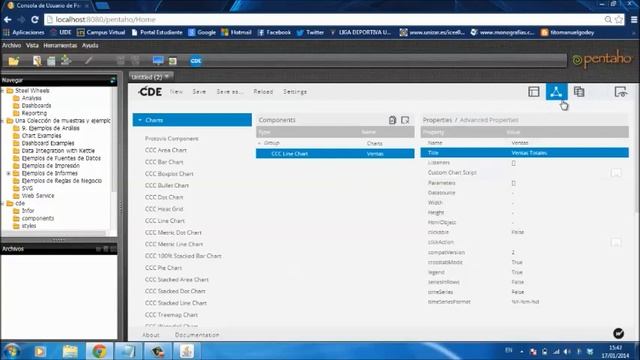Select CCC Line Chart row in Components
Screen dimensions: 640x360
pos(335,154)
